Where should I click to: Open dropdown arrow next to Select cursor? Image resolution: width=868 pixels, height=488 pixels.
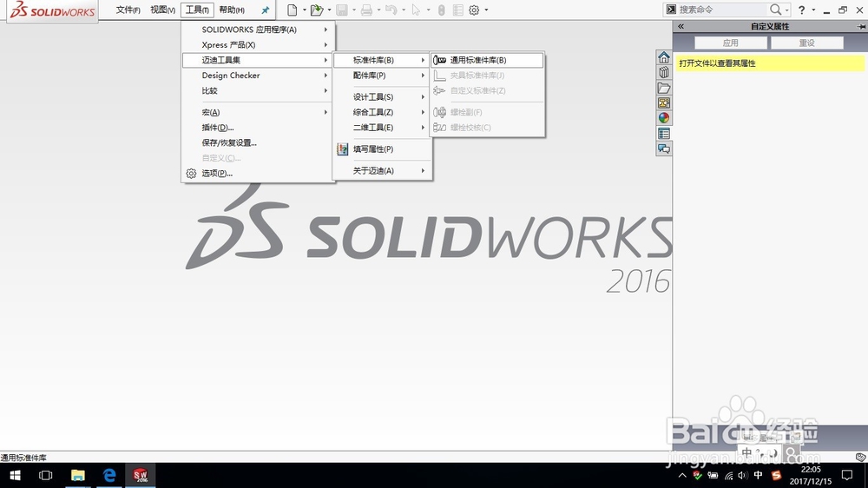point(429,10)
